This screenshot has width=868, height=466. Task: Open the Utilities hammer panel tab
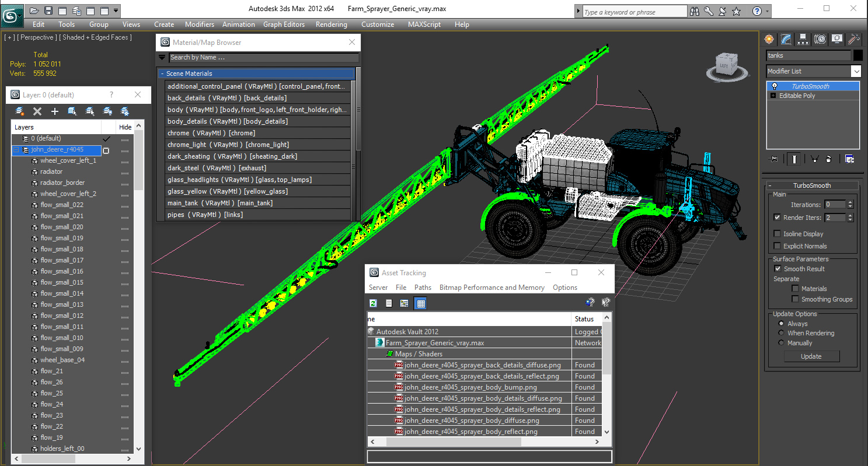854,39
